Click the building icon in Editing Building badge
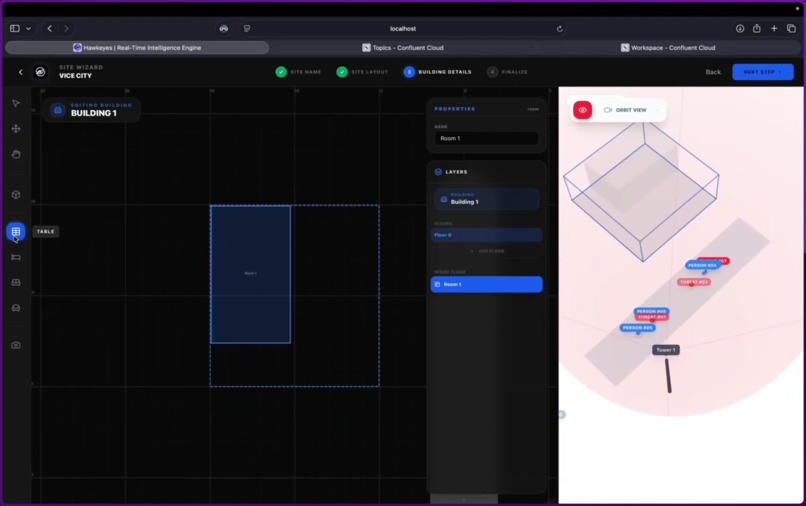The height and width of the screenshot is (506, 806). pyautogui.click(x=58, y=110)
